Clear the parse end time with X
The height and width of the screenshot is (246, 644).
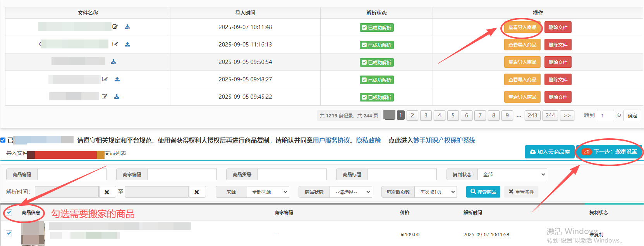point(197,192)
